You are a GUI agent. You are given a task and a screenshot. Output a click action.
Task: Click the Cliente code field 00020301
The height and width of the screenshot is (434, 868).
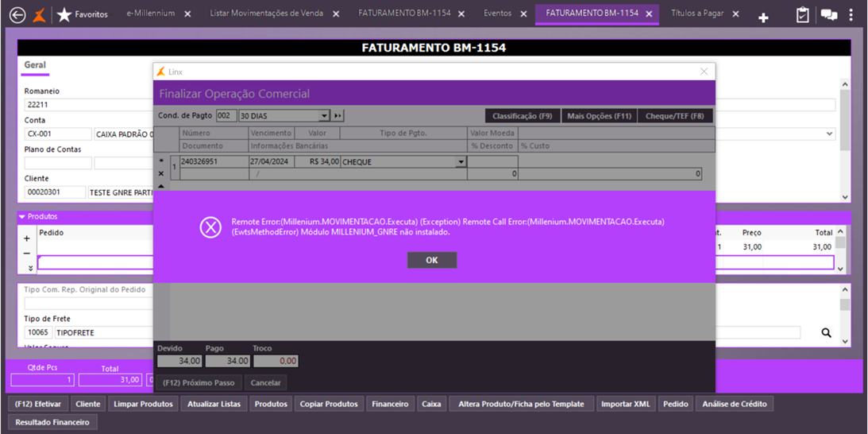pyautogui.click(x=55, y=192)
